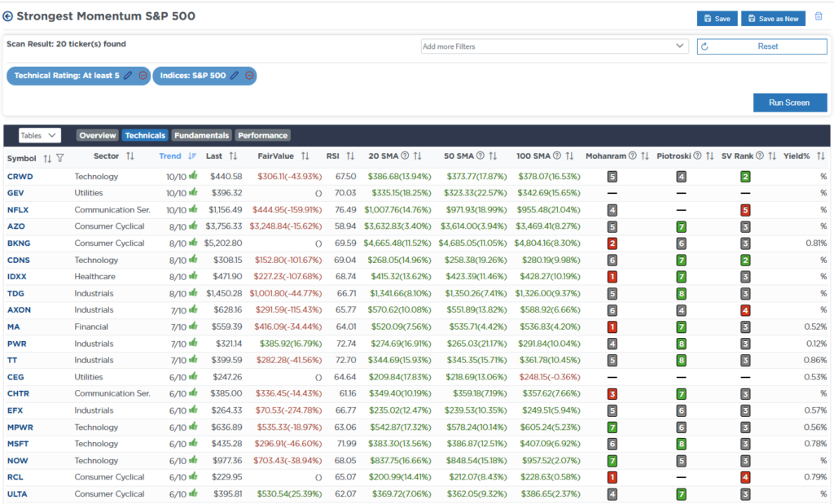Sort by FairValue column arrows
Image resolution: width=834 pixels, height=504 pixels.
click(305, 156)
